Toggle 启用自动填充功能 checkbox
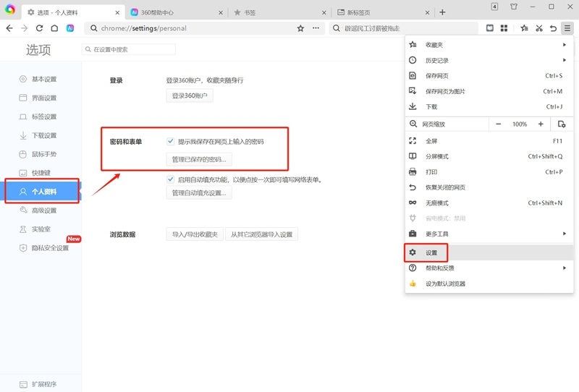Viewport: 579px width, 392px height. coord(170,179)
